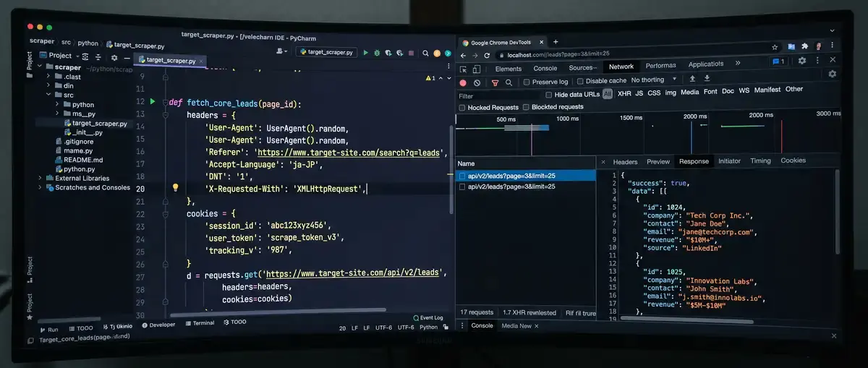
Task: Open the Cookies tab of the request
Action: [x=793, y=161]
